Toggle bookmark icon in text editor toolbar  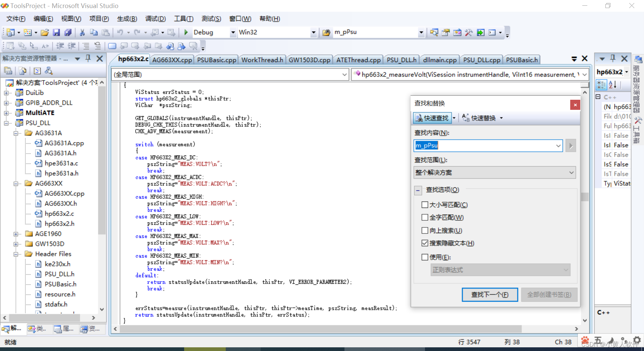[x=112, y=46]
